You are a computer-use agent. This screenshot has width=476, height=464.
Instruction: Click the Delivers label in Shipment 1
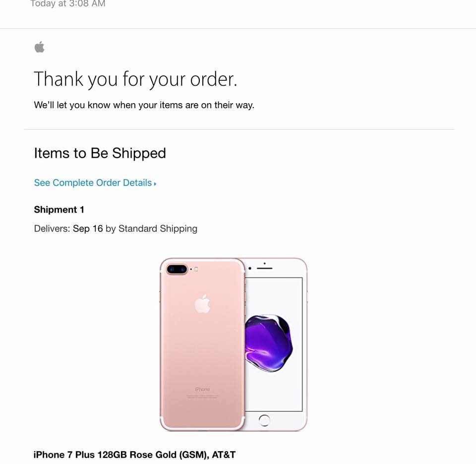pos(52,229)
